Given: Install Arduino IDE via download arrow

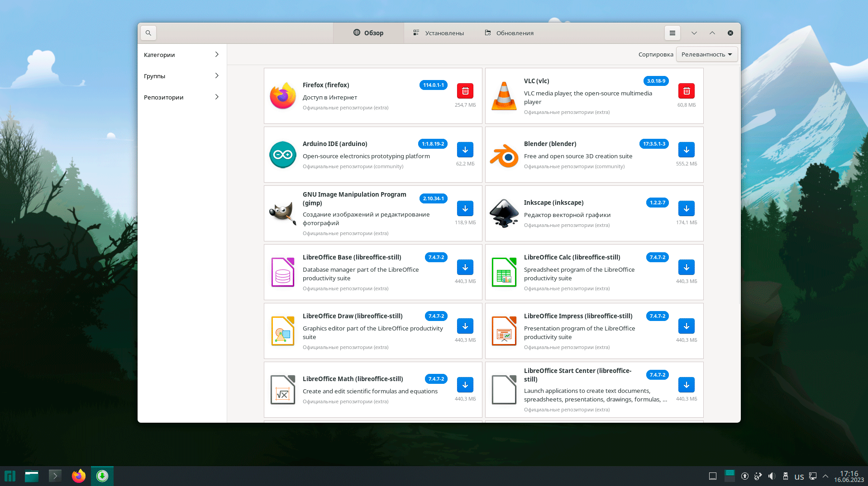Looking at the screenshot, I should (x=465, y=150).
